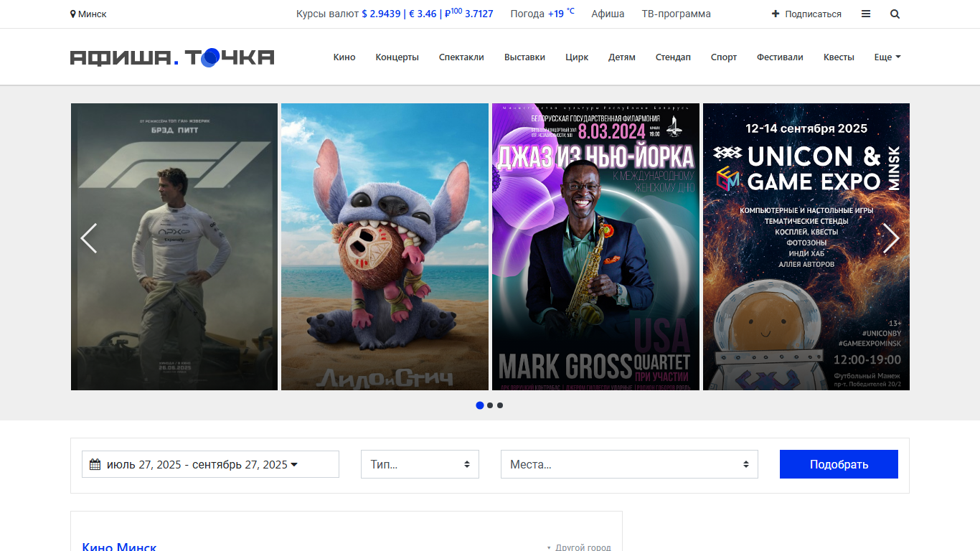This screenshot has width=980, height=551.
Task: Click the Minsk location pin icon
Action: [x=72, y=14]
